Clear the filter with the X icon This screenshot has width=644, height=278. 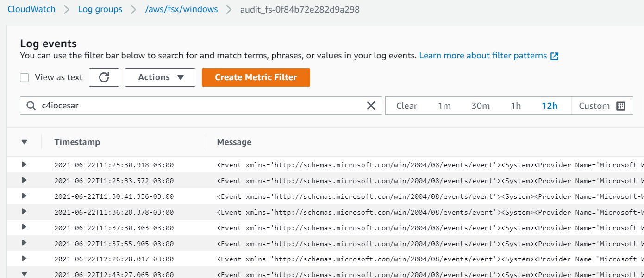371,106
